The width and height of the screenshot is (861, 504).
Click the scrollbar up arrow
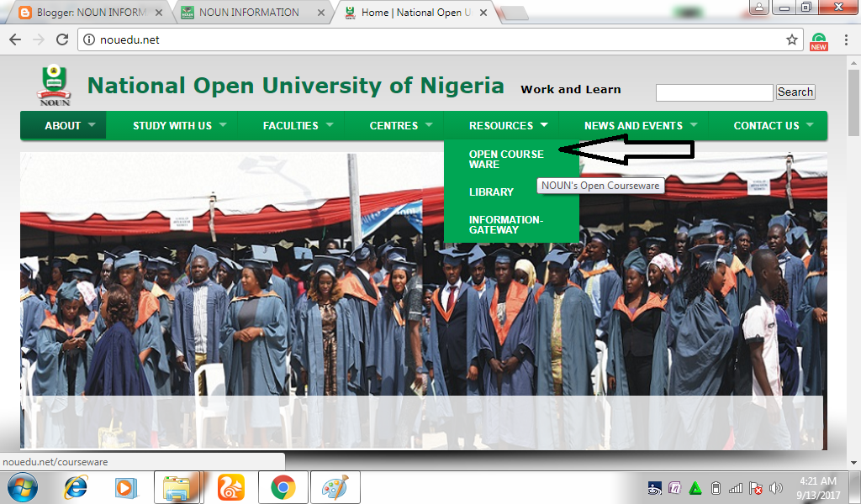[x=853, y=62]
